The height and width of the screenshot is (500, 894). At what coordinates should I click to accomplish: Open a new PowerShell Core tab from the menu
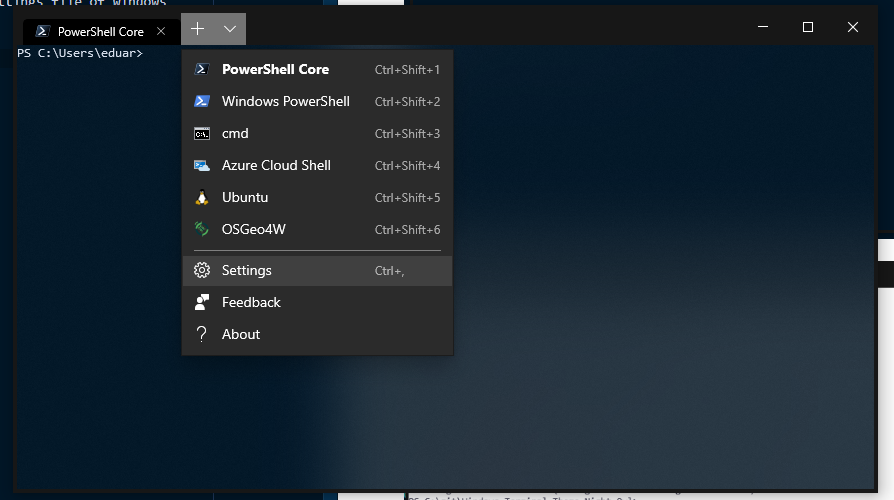(317, 70)
